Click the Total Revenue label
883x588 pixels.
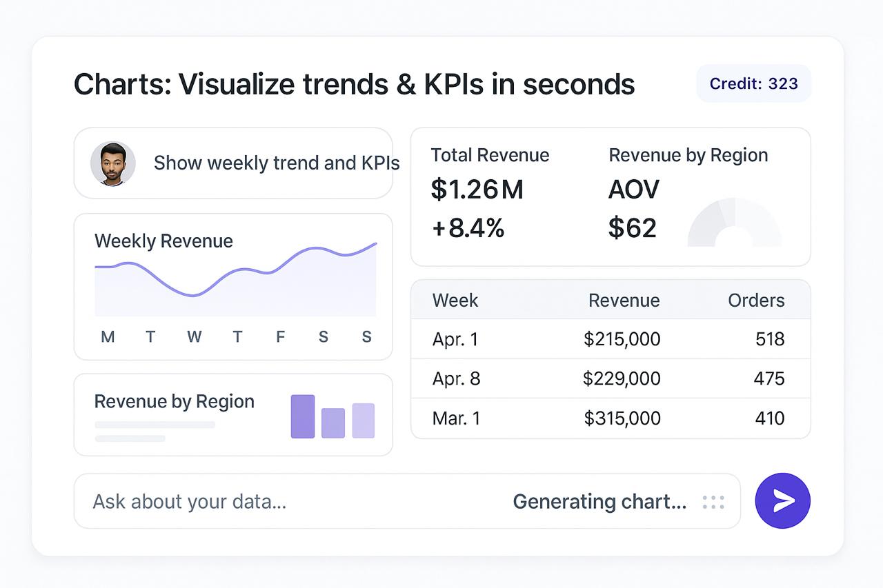490,155
